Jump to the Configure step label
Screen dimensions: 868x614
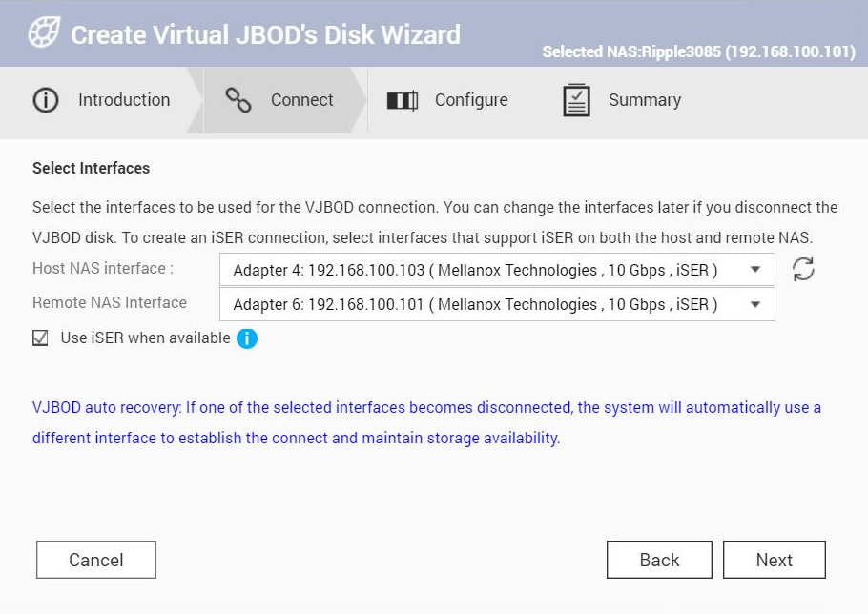click(x=471, y=100)
